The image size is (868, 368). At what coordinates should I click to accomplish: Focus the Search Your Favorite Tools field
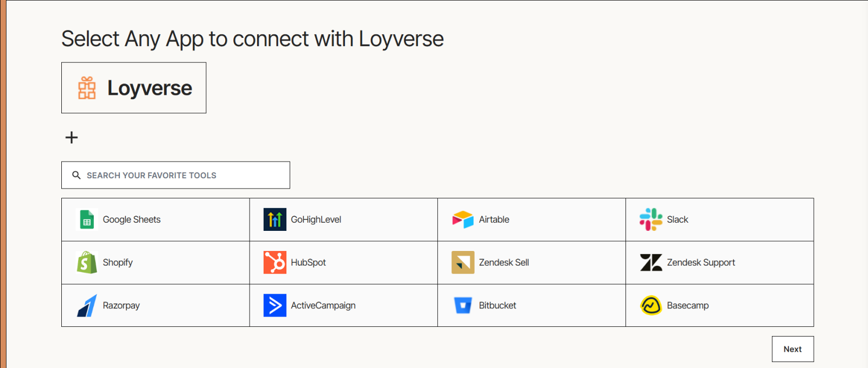pyautogui.click(x=184, y=175)
